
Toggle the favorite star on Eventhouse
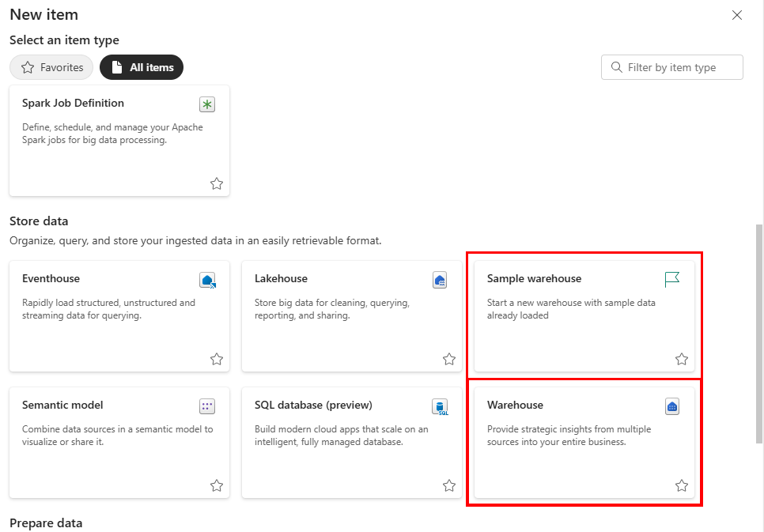coord(217,359)
